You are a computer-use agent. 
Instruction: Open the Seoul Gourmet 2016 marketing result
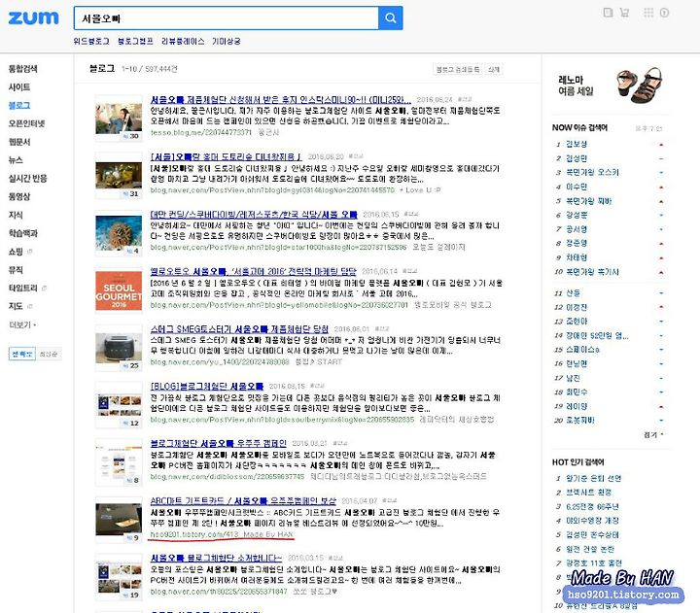click(x=253, y=271)
